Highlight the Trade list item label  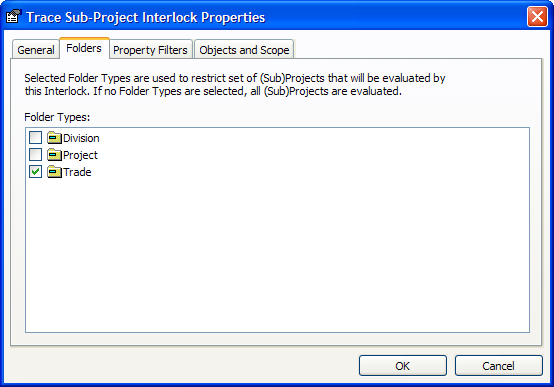point(77,172)
